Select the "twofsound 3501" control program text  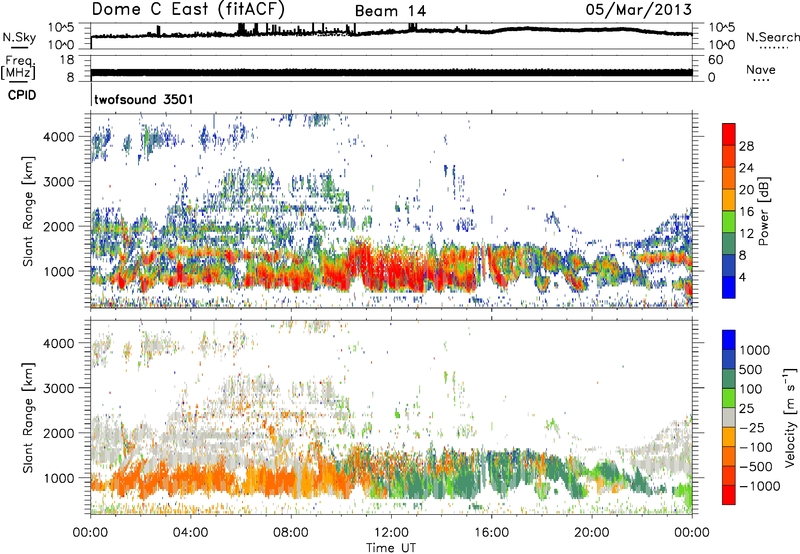pos(144,99)
